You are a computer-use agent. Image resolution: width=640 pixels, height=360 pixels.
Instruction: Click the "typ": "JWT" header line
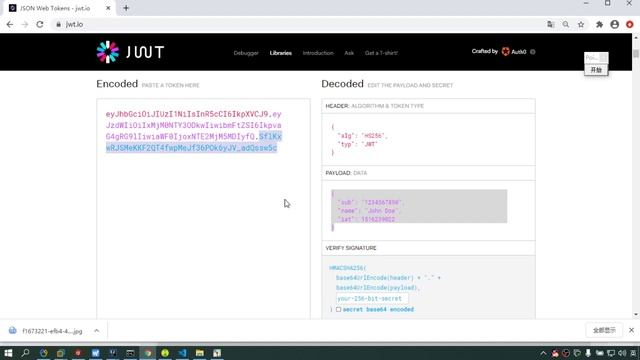point(357,144)
